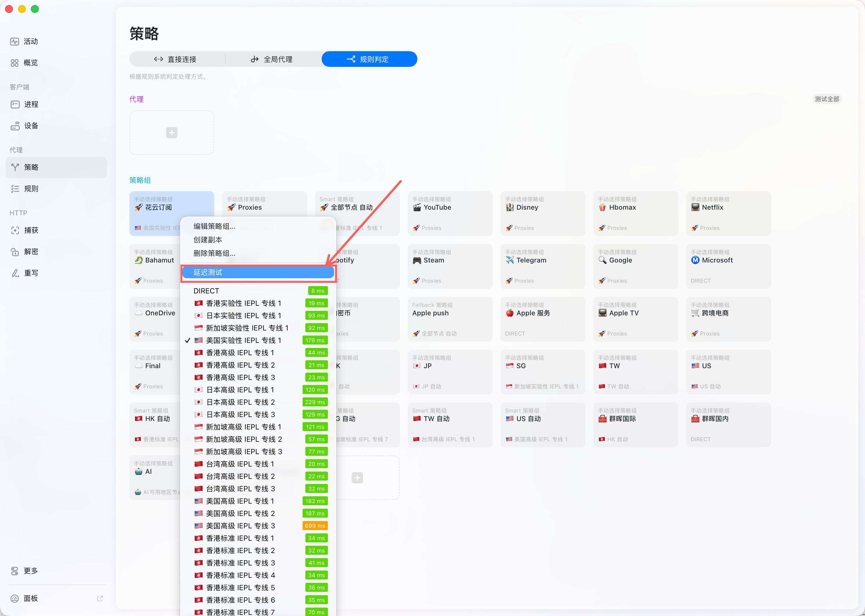
Task: Open the OneDrive policy group card
Action: click(x=155, y=319)
